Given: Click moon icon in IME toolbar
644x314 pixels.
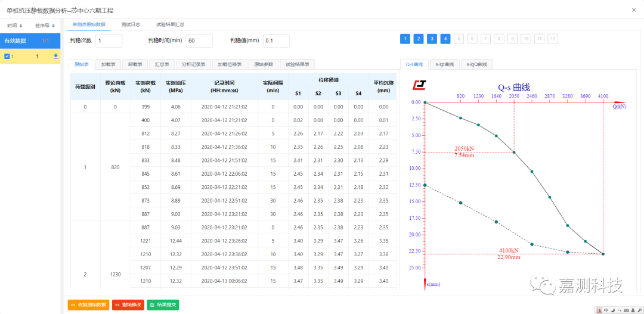Looking at the screenshot, I should [612, 310].
